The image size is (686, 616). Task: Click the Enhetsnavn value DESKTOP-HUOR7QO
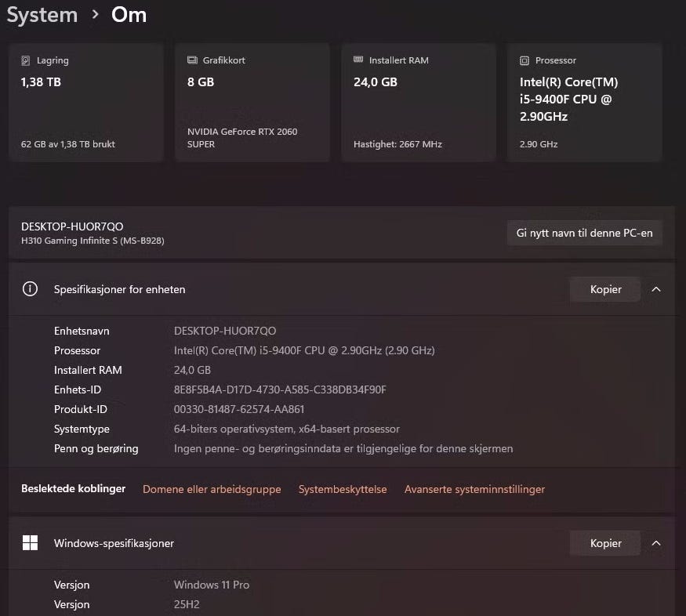pyautogui.click(x=225, y=331)
